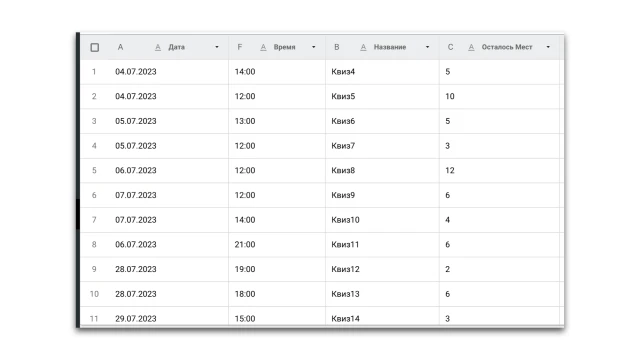The image size is (640, 360).
Task: Click text-type icon beside Время header
Action: 263,47
